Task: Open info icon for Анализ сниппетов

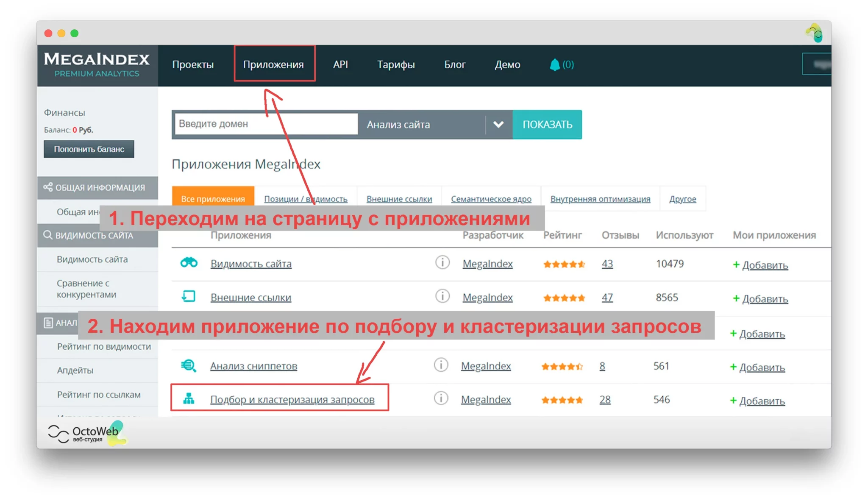Action: (441, 365)
